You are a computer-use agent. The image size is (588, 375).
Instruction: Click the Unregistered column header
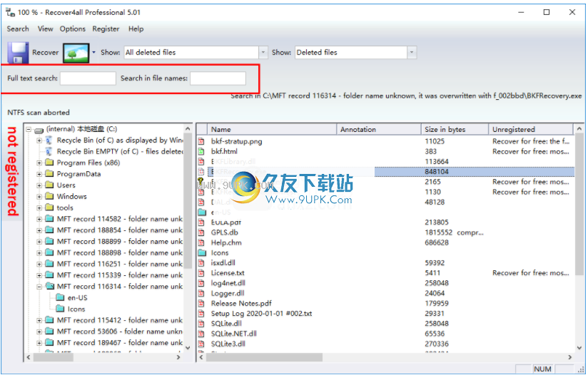(531, 129)
